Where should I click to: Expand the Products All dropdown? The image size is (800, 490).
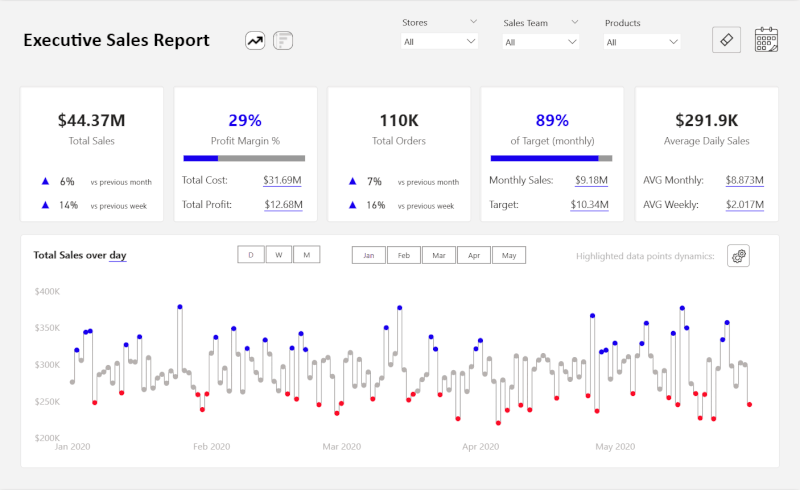click(642, 42)
